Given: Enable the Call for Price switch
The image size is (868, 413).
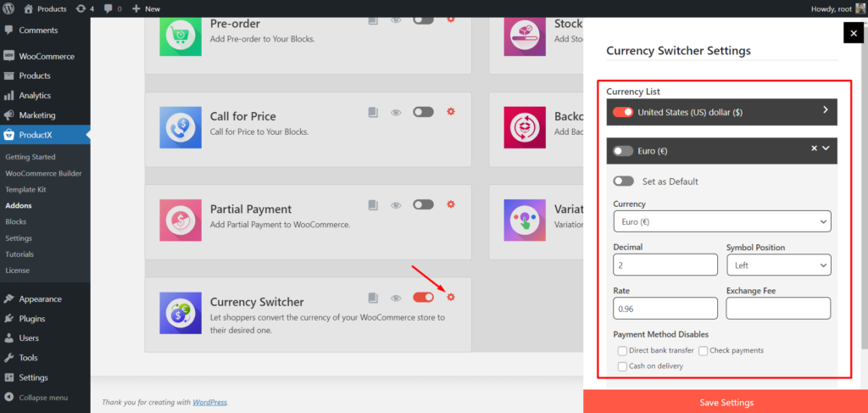Looking at the screenshot, I should point(423,112).
